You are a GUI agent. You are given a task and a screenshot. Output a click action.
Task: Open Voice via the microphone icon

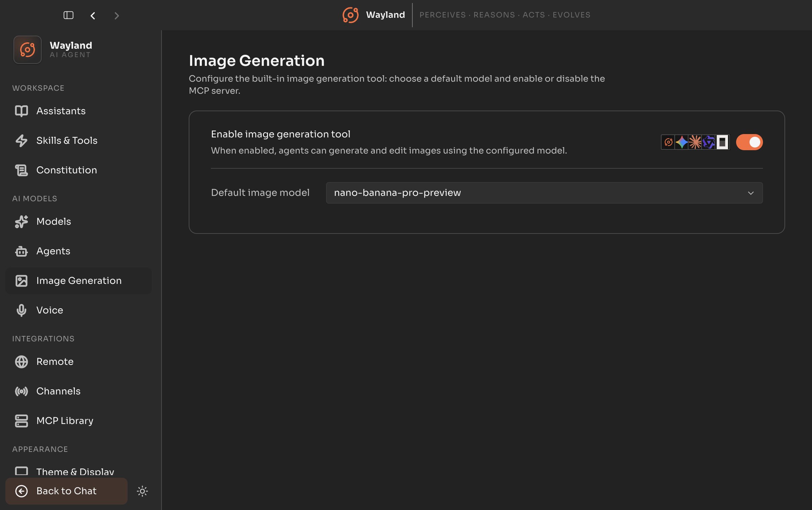[21, 310]
